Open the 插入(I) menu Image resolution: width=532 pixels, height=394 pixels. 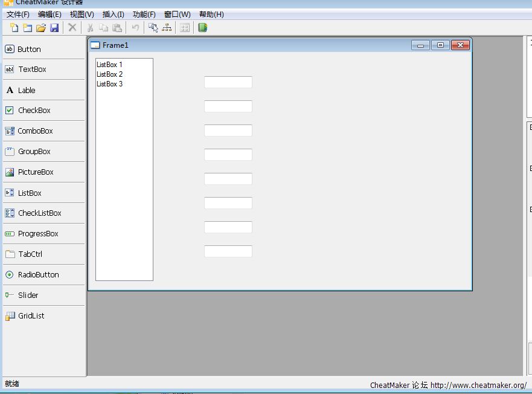click(114, 15)
